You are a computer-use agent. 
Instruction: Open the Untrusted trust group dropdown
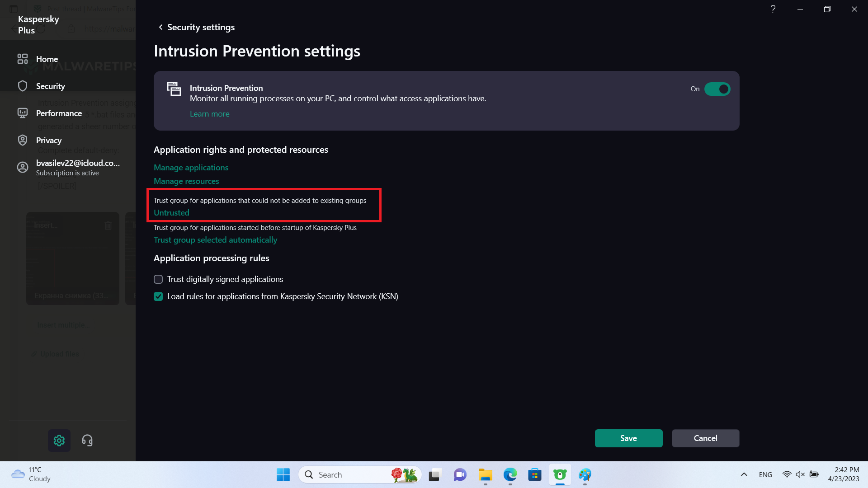[171, 213]
